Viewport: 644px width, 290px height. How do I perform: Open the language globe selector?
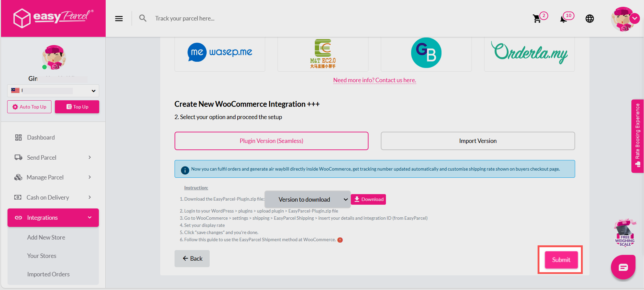590,18
